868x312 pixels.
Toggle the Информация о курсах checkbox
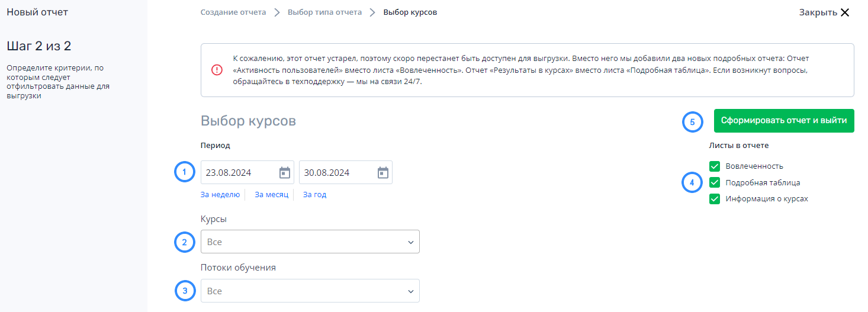tap(715, 199)
